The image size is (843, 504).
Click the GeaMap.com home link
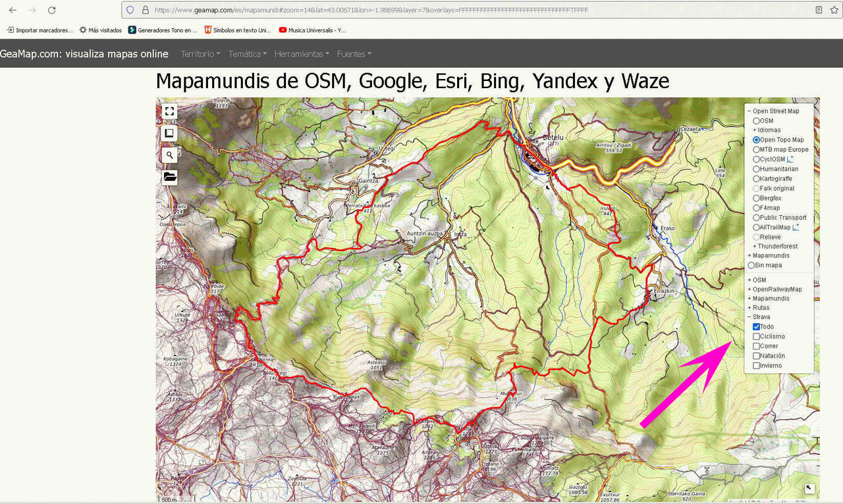point(86,54)
